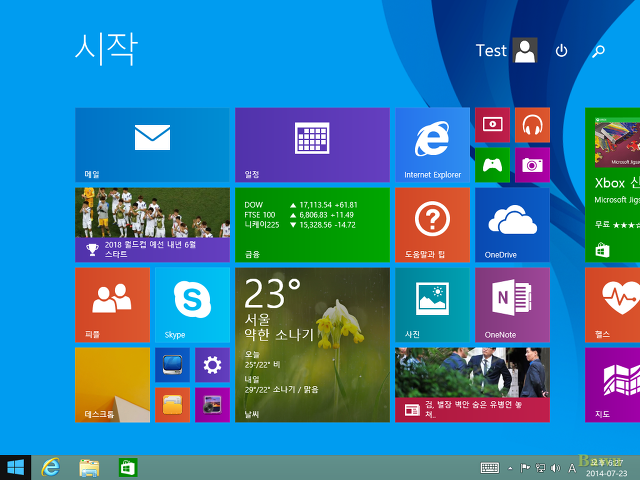Click the Windows Start button on taskbar
Viewport: 640px width, 480px height.
pyautogui.click(x=16, y=467)
